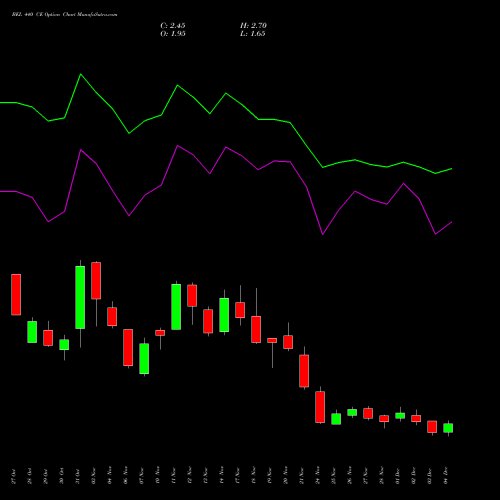Select the close value 'C: 2.45'

(173, 26)
